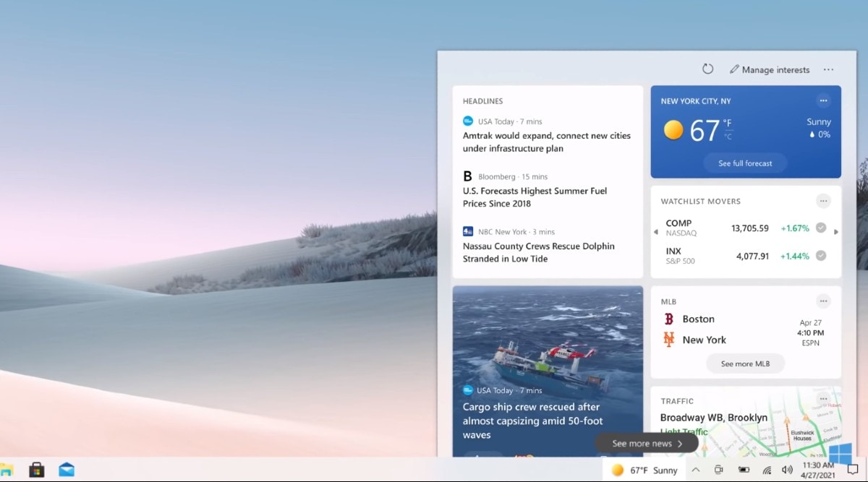The image size is (868, 482).
Task: Open the Boston team logo in MLB card
Action: pos(668,319)
